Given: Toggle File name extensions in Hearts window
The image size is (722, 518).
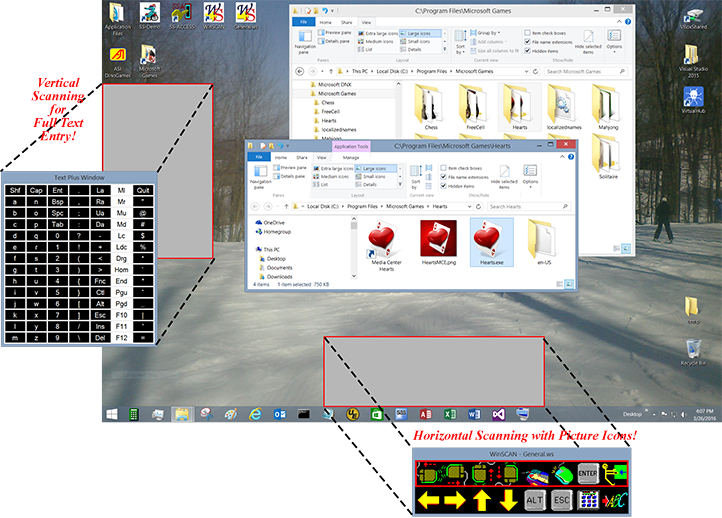Looking at the screenshot, I should (x=444, y=177).
